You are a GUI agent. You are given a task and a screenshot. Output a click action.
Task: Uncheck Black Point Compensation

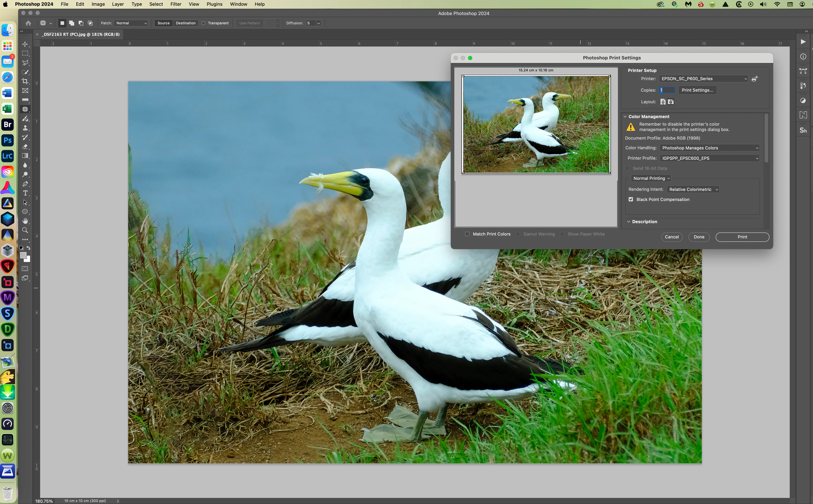tap(630, 199)
